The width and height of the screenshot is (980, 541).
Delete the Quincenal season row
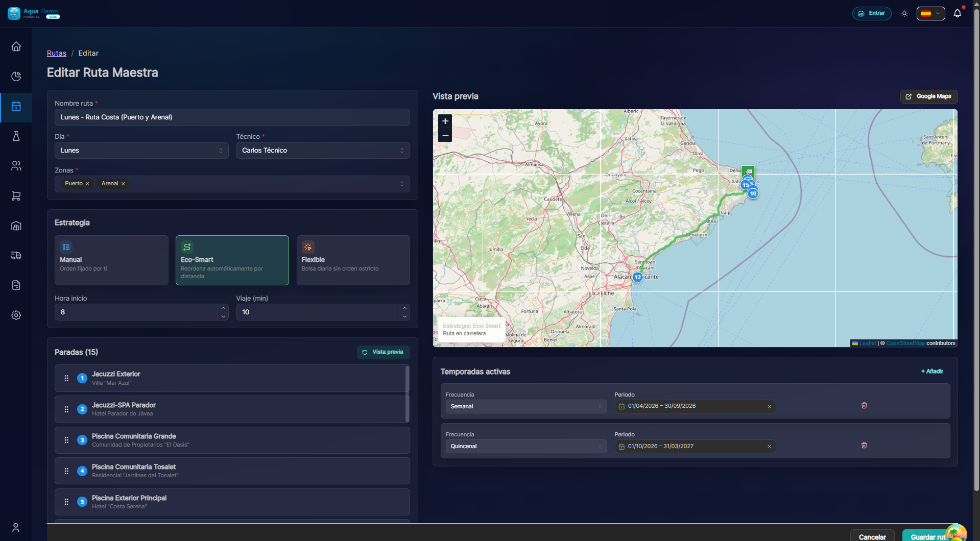[864, 446]
